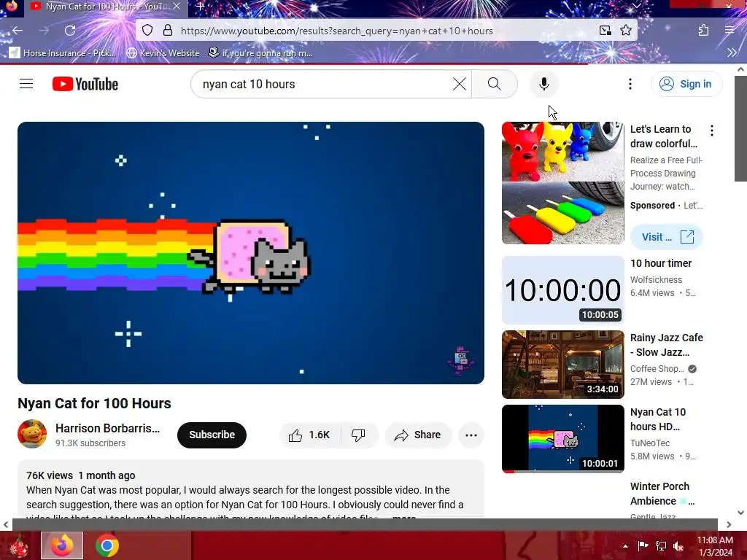The width and height of the screenshot is (747, 560).
Task: Open the '10 hour timer' video title
Action: click(661, 263)
